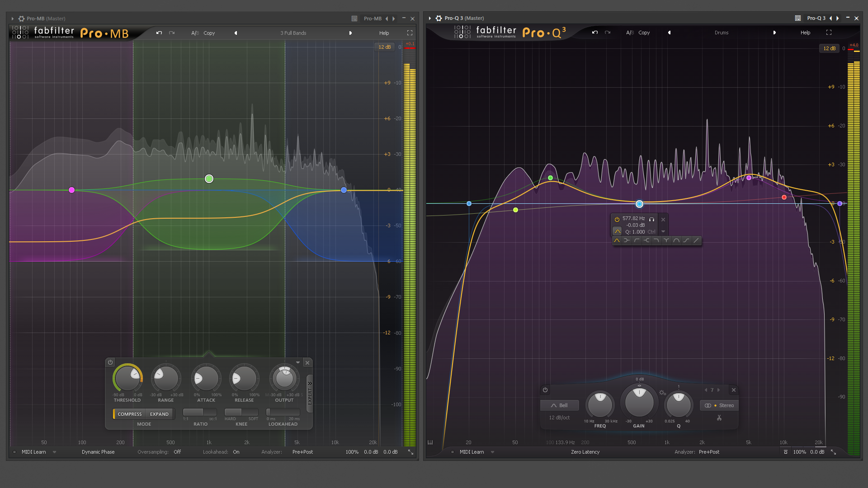868x488 pixels.
Task: Show the piano display in Pro-Q 3
Action: tap(430, 442)
